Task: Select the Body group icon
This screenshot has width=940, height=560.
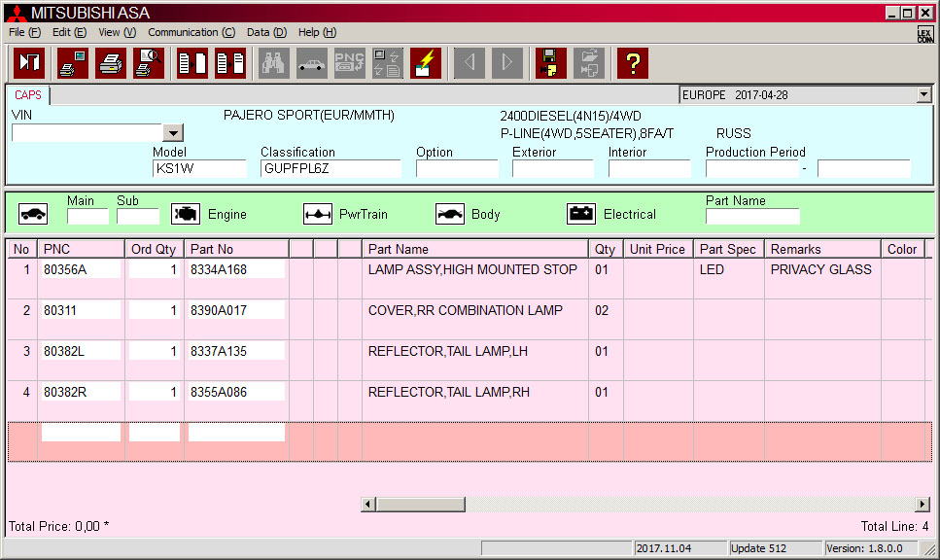Action: point(450,214)
